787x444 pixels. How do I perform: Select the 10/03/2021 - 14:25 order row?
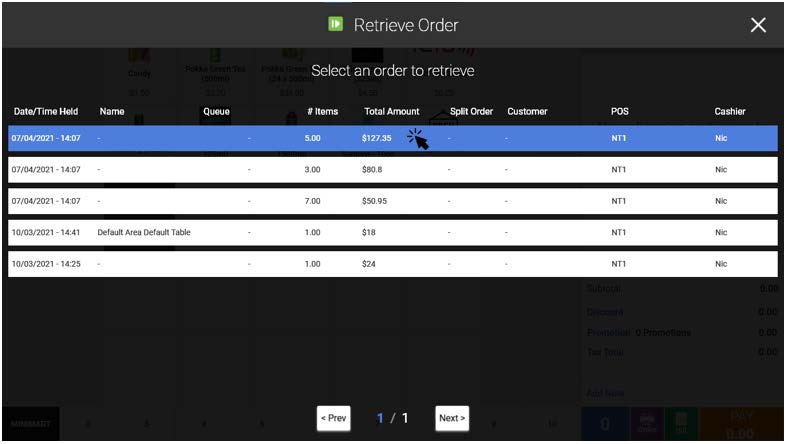click(46, 264)
